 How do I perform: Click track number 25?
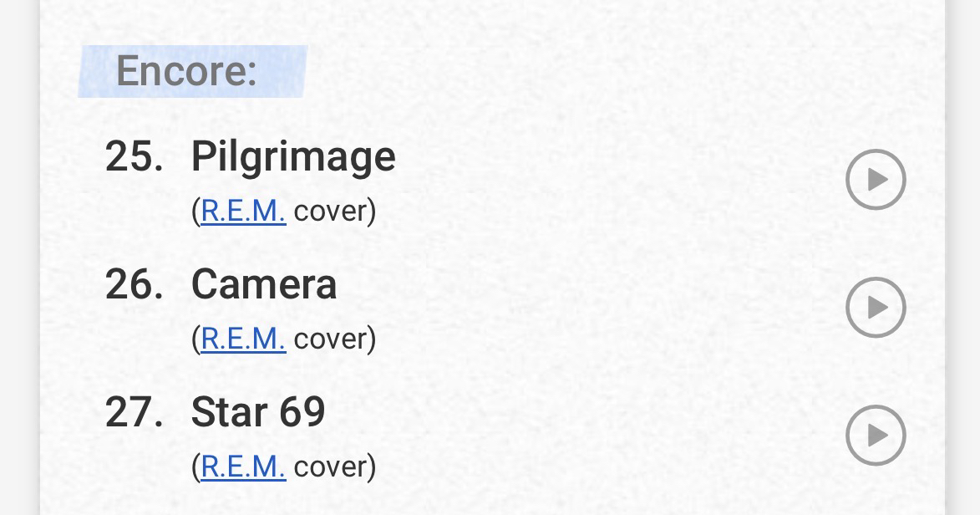click(134, 156)
